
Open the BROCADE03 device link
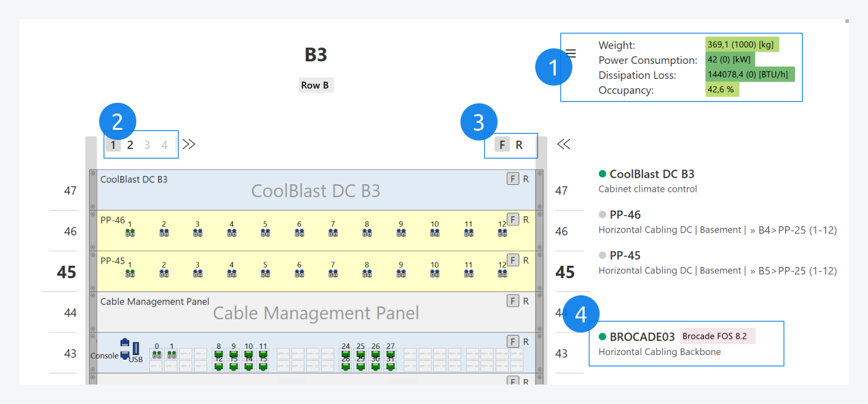642,337
